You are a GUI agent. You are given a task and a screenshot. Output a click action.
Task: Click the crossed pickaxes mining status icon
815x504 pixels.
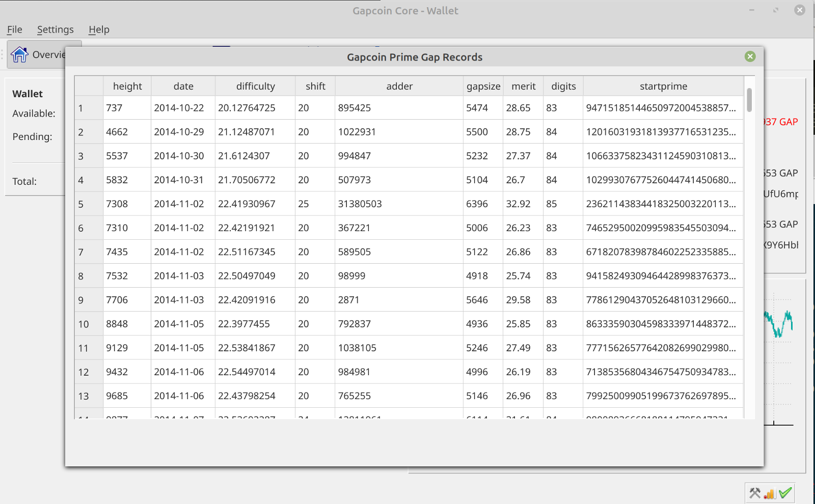pos(755,493)
